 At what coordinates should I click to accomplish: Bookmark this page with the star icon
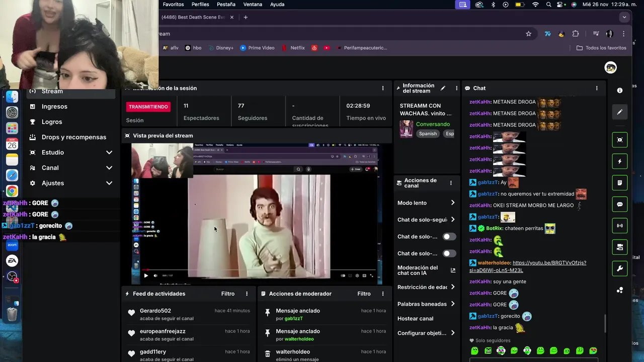coord(528,34)
